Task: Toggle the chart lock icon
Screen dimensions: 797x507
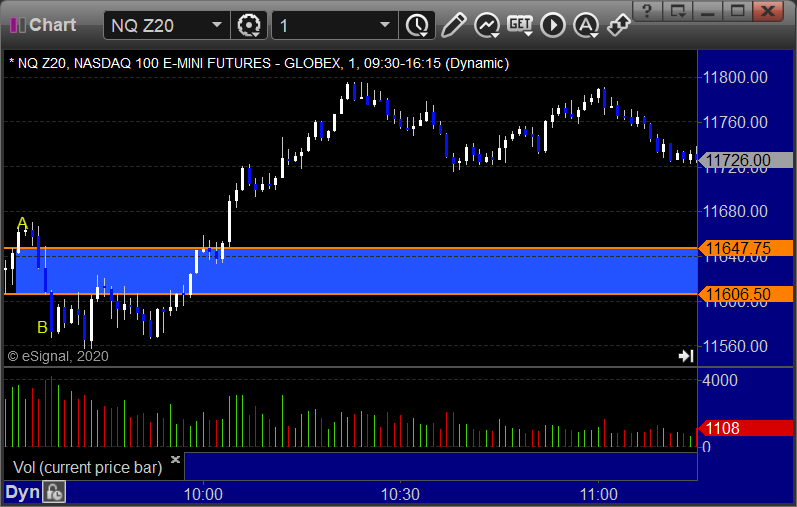Action: coord(54,492)
